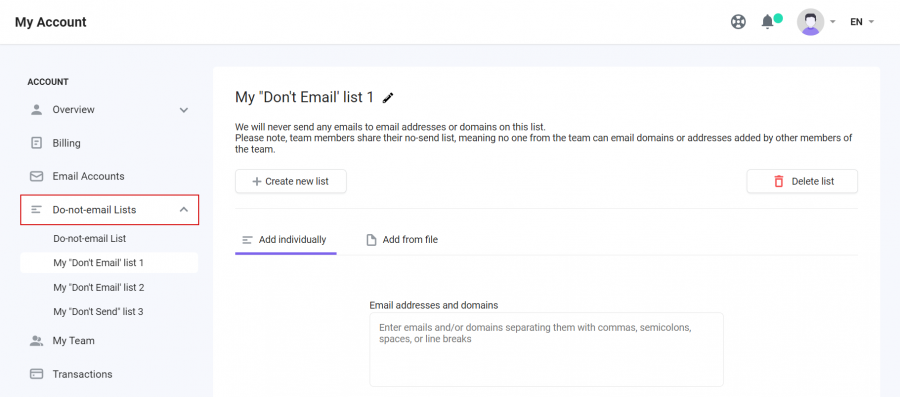Image resolution: width=900 pixels, height=397 pixels.
Task: Expand the Overview chevron
Action: [x=184, y=110]
